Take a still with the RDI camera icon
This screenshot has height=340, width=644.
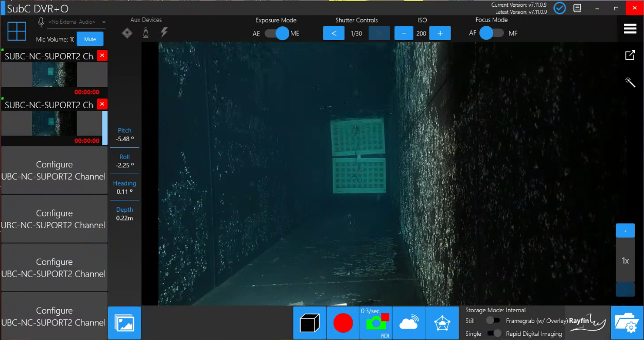[x=376, y=323]
